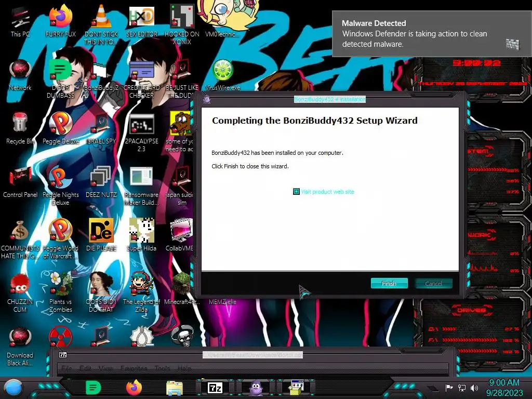Open the Recycle Bin icon
532x399 pixels.
coord(20,128)
